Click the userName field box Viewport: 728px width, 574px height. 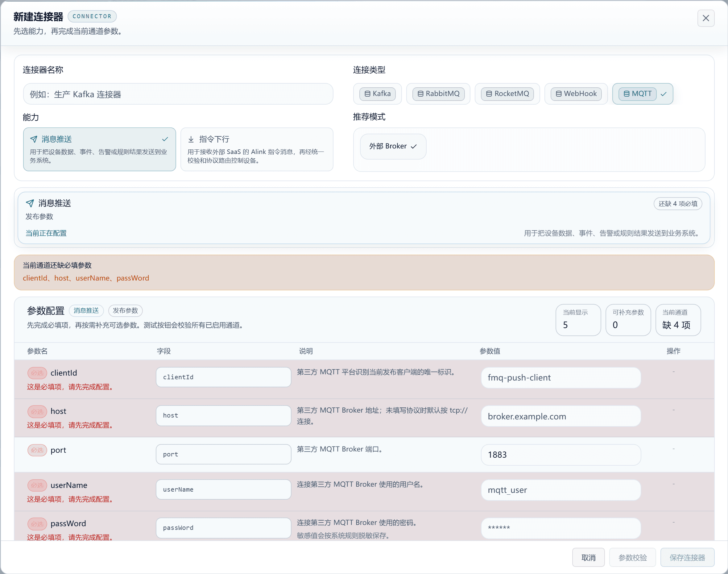click(x=223, y=489)
